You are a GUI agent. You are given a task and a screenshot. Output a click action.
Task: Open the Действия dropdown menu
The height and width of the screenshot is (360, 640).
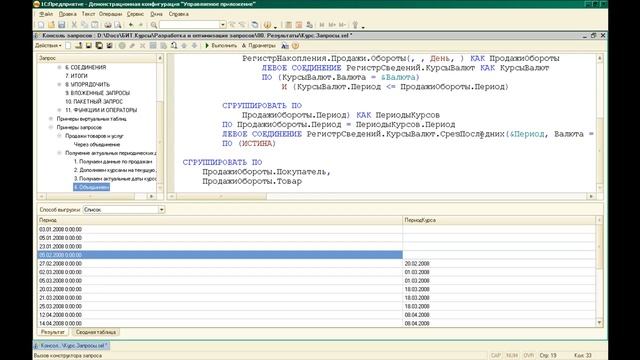pos(48,46)
